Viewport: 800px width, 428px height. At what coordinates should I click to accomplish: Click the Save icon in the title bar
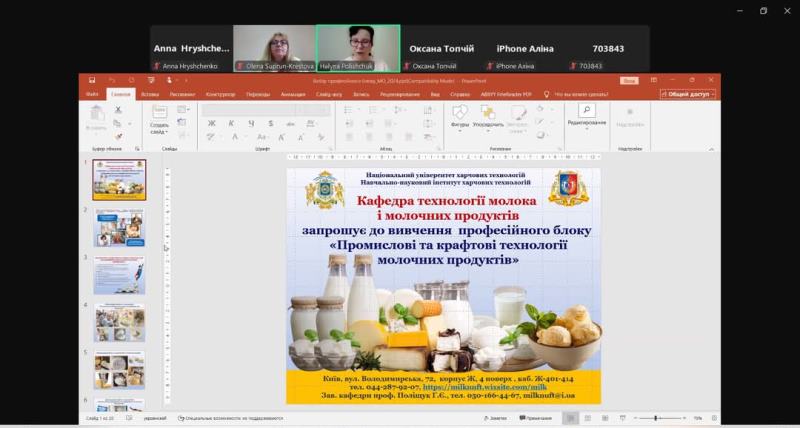tap(92, 80)
